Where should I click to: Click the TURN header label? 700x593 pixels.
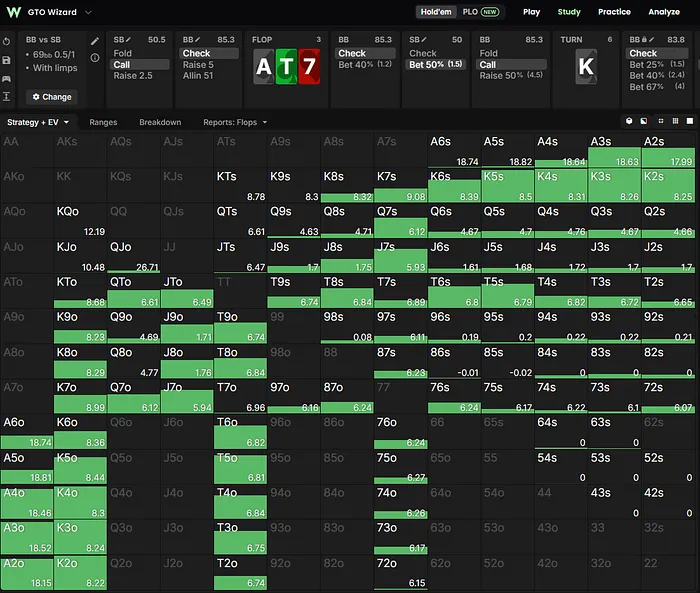(571, 40)
